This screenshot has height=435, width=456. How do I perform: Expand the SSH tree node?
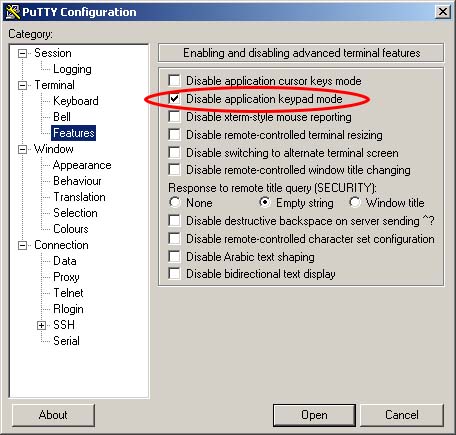click(x=41, y=325)
